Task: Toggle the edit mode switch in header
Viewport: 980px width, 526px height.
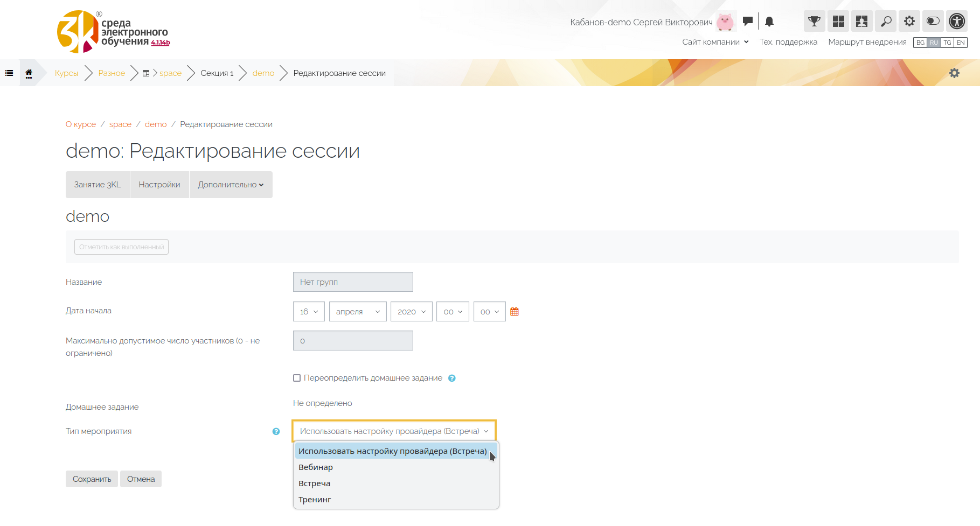Action: (x=933, y=22)
